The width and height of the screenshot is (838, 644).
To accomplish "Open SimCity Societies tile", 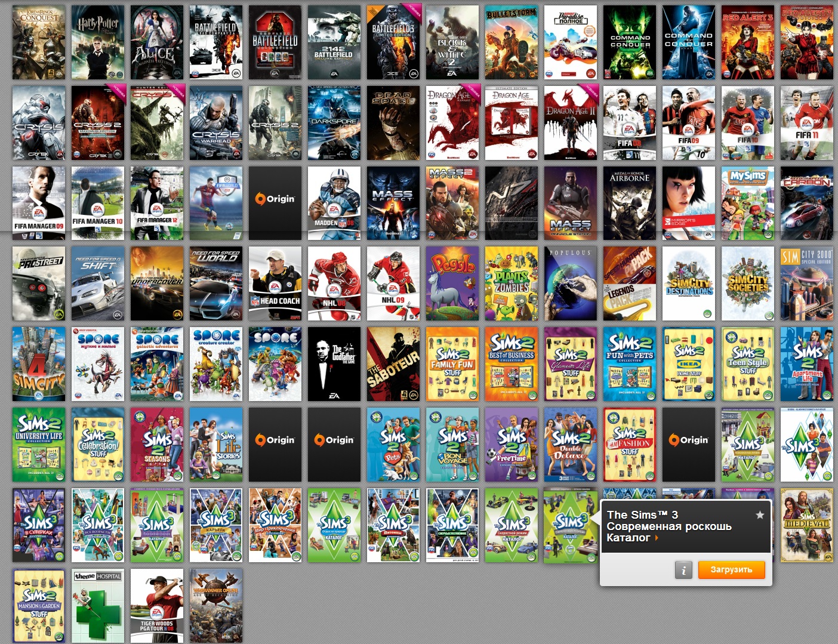I will tap(748, 284).
